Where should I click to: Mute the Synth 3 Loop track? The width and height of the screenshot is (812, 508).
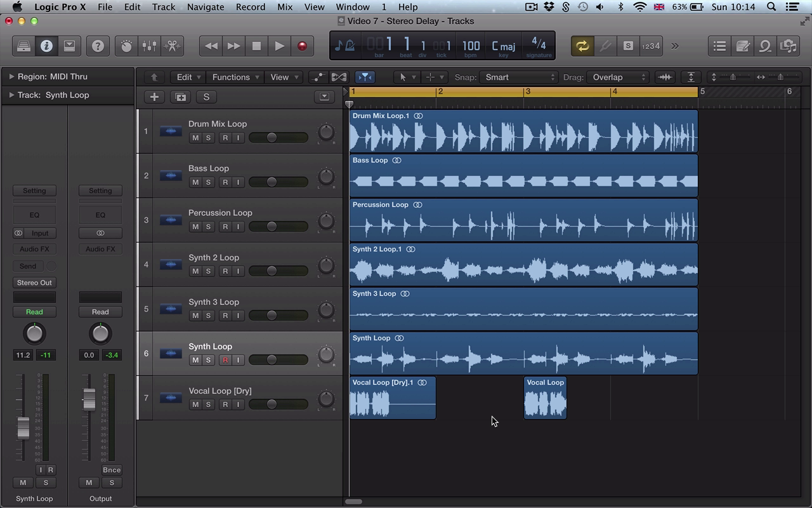pos(195,316)
